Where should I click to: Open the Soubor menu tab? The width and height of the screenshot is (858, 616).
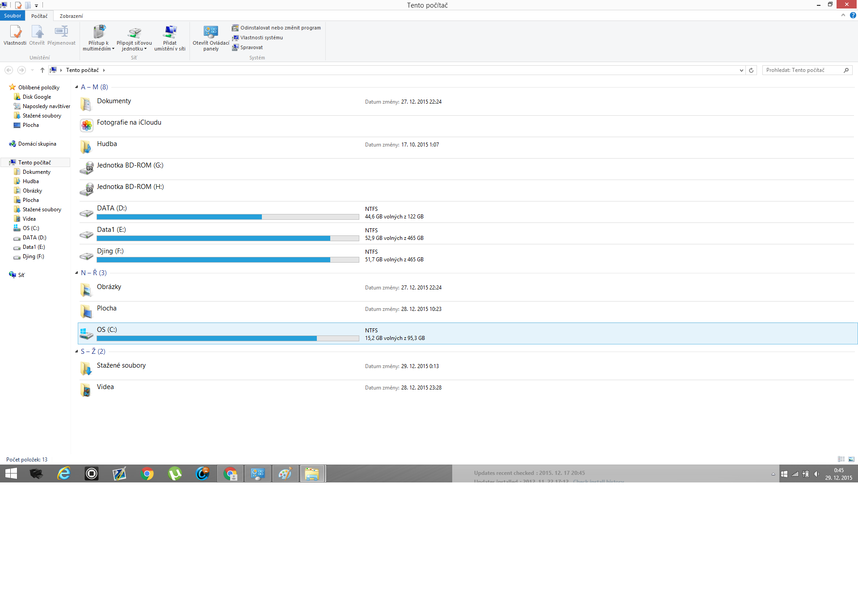[x=13, y=16]
